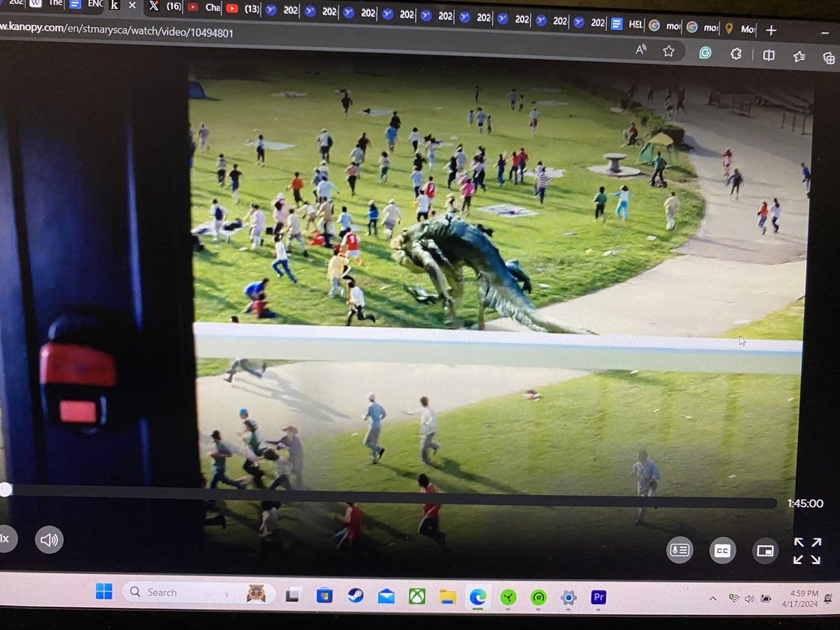840x630 pixels.
Task: Switch to the X (16) tab
Action: [165, 6]
